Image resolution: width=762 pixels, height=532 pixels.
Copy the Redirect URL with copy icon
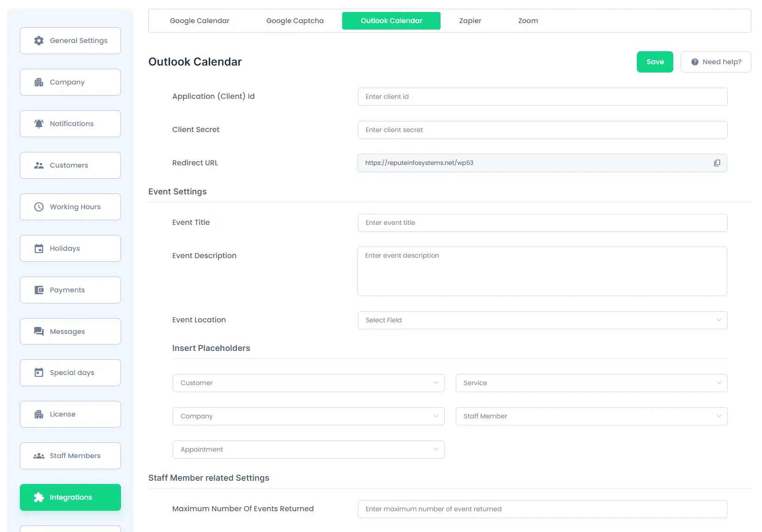click(717, 163)
